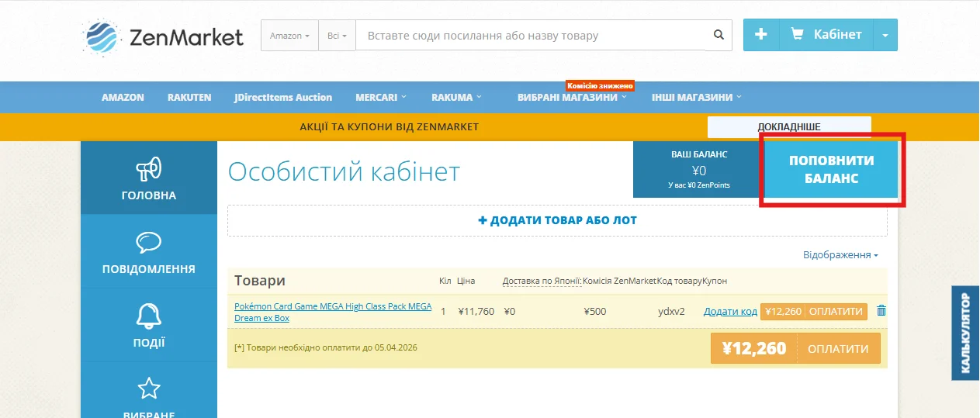Select ГОЛОВНА megaphone sidebar item

[149, 178]
